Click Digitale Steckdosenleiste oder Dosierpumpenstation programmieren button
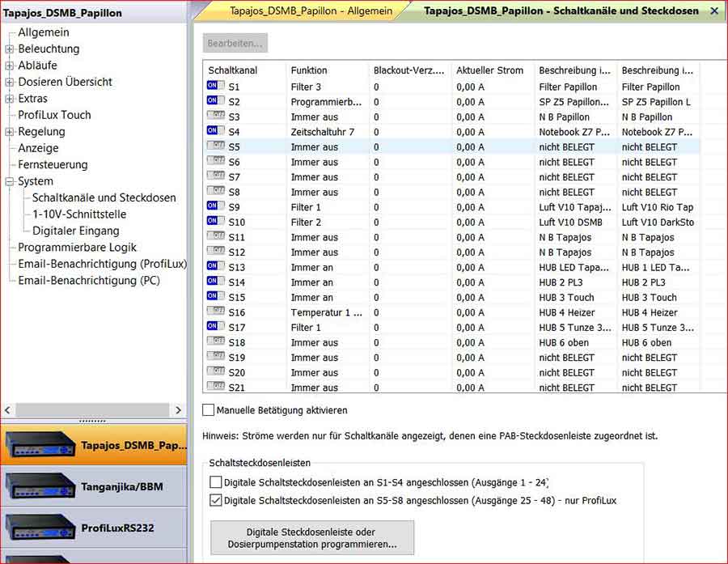 point(311,537)
